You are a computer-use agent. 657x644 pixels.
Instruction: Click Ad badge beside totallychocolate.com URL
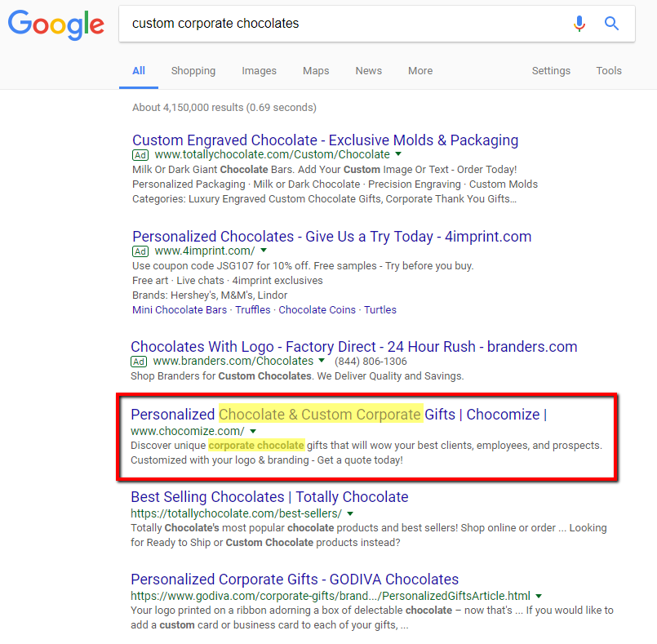[140, 155]
